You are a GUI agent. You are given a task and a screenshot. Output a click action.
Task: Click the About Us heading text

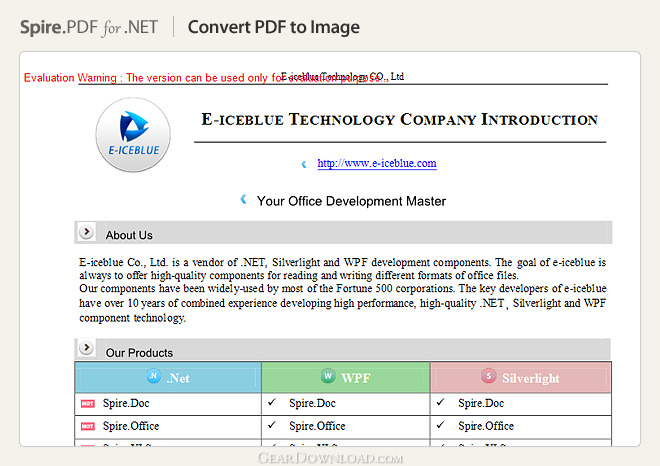tap(129, 235)
